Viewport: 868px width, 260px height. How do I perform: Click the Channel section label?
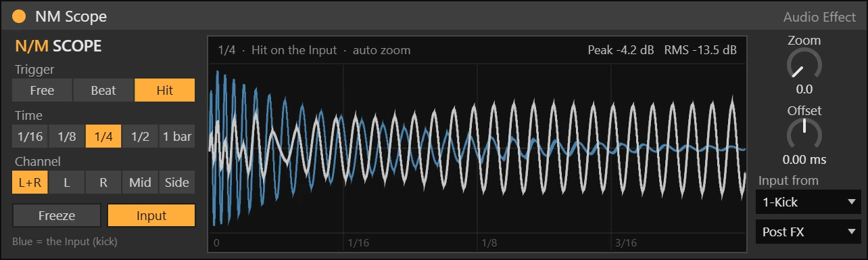38,162
